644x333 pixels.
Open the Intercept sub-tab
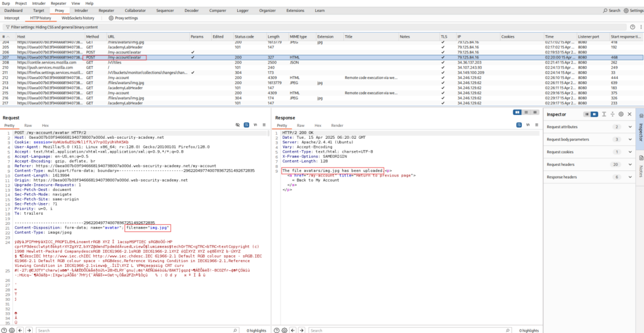point(11,18)
